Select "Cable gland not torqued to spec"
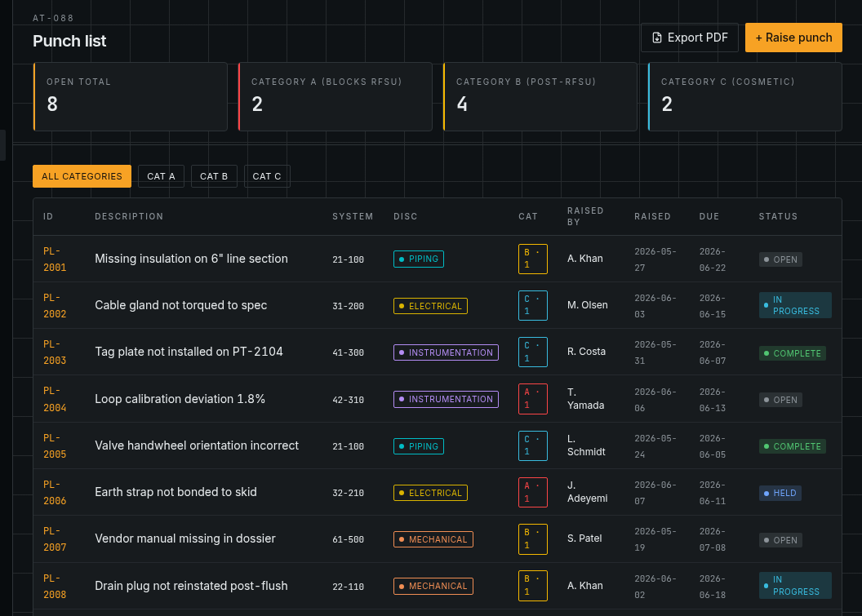 (x=181, y=305)
